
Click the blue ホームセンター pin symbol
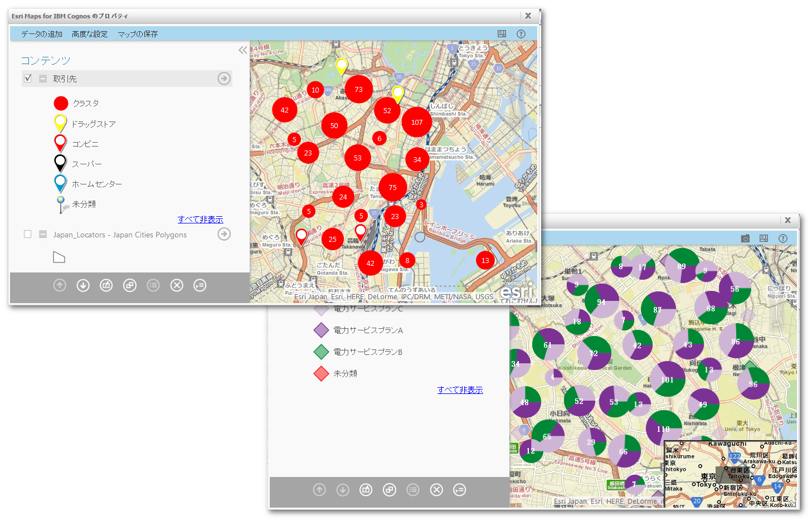(60, 183)
